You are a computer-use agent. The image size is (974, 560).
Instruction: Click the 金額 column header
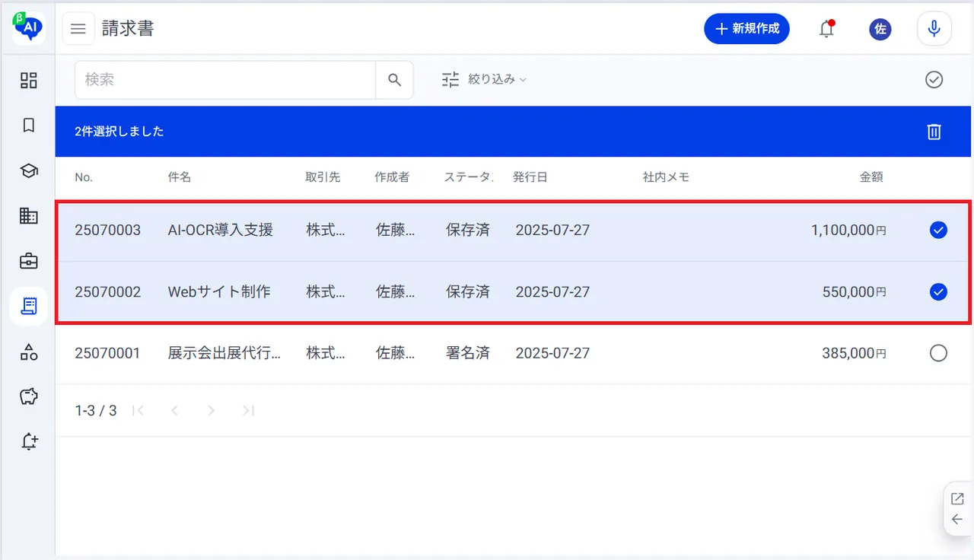[871, 177]
